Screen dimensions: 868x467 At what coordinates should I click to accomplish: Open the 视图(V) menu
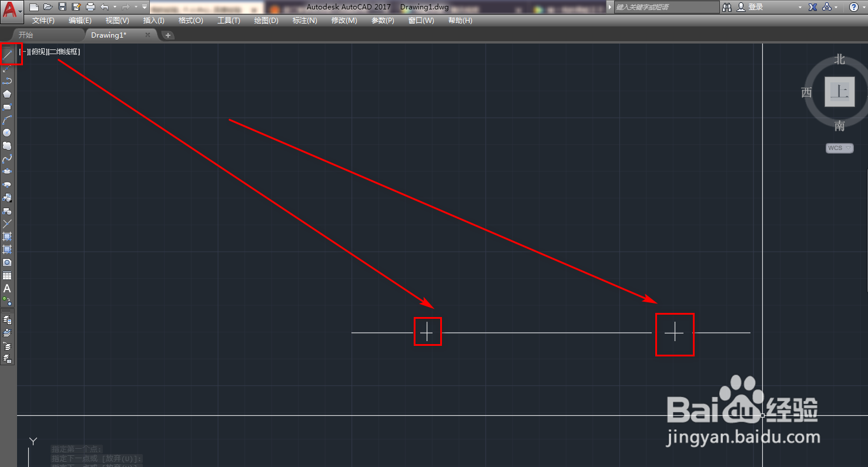(x=118, y=21)
